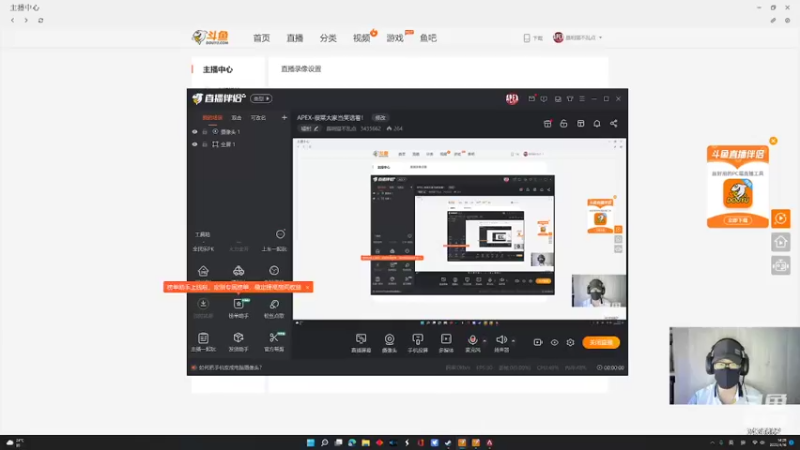
Task: Select the 全屏 1 source row
Action: (x=239, y=144)
